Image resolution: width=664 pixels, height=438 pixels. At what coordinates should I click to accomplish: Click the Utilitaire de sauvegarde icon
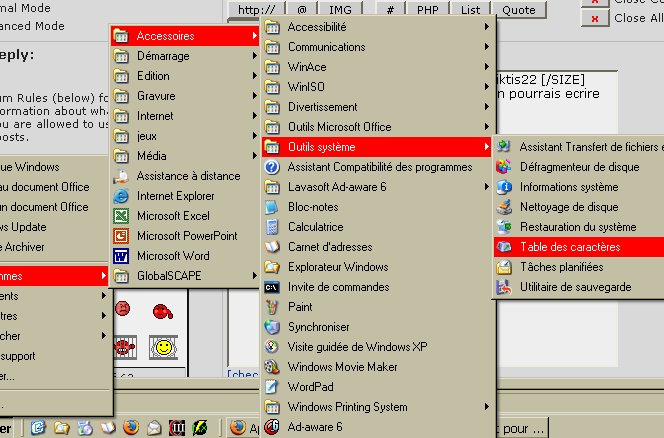(x=504, y=287)
